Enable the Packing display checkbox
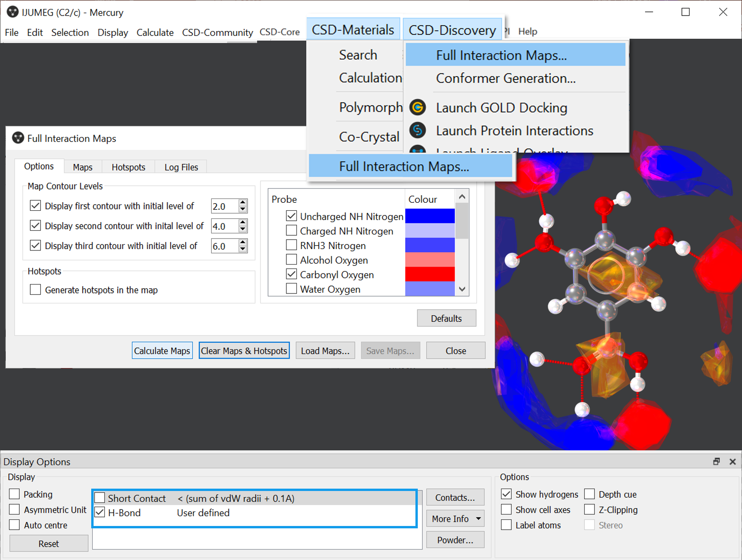This screenshot has height=560, width=742. [15, 494]
